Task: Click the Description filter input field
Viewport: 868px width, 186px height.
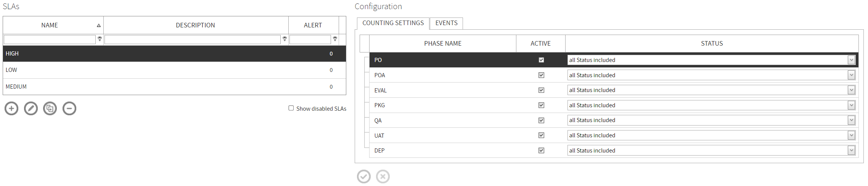Action: point(193,39)
